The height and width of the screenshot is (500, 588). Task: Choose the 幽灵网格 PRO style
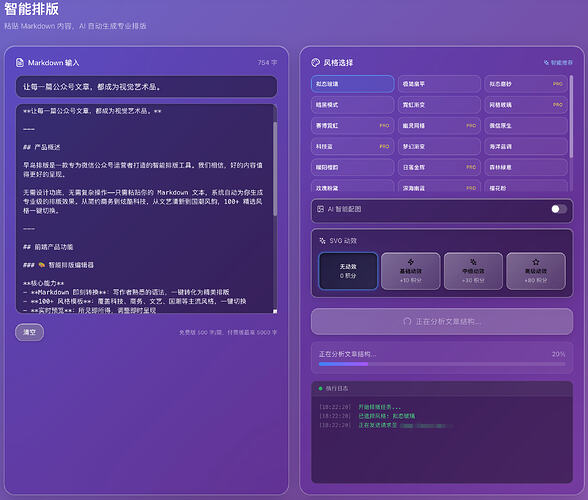pyautogui.click(x=439, y=126)
